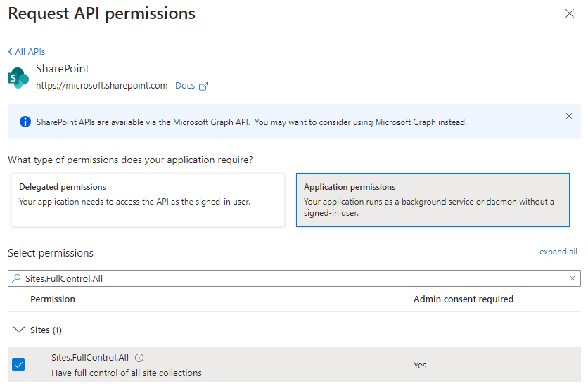Select Application permissions card
This screenshot has width=588, height=388.
[x=433, y=200]
